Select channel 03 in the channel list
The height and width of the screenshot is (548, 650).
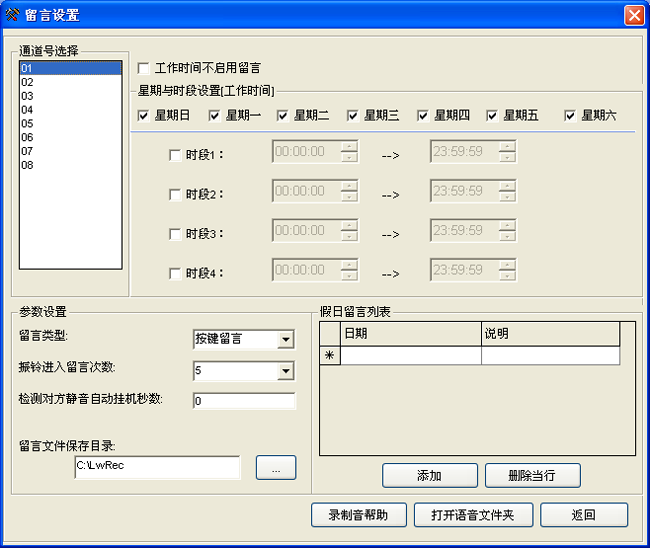[x=28, y=96]
